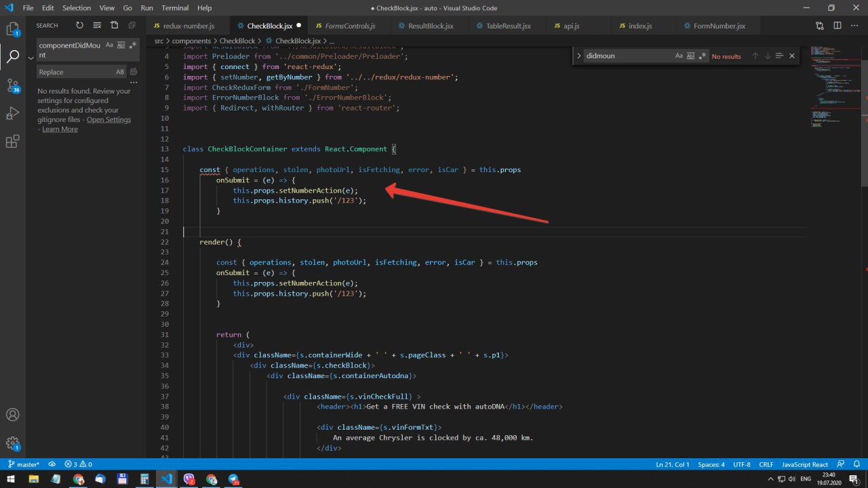The width and height of the screenshot is (868, 488).
Task: Open the Source Control view
Action: click(x=12, y=85)
